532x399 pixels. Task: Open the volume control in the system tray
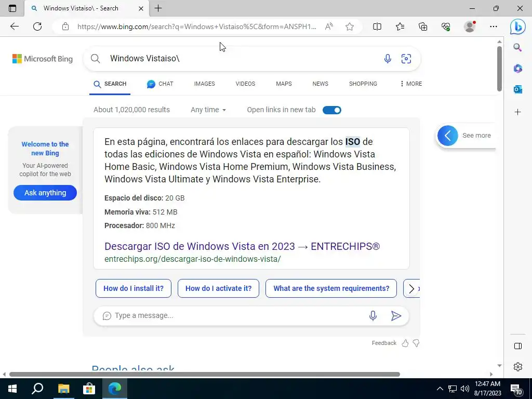pyautogui.click(x=465, y=389)
